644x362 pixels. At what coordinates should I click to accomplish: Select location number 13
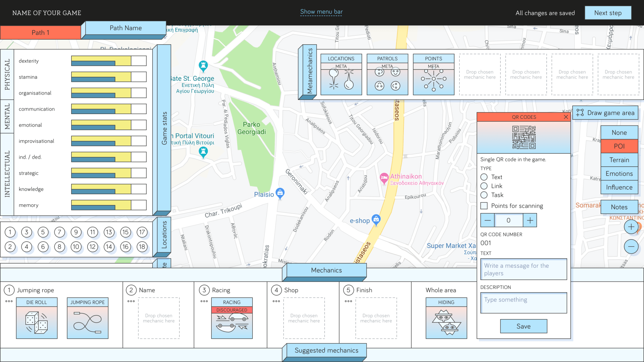(109, 232)
